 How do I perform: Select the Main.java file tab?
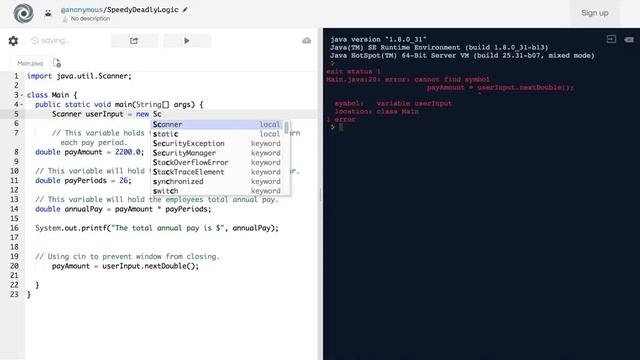[30, 63]
